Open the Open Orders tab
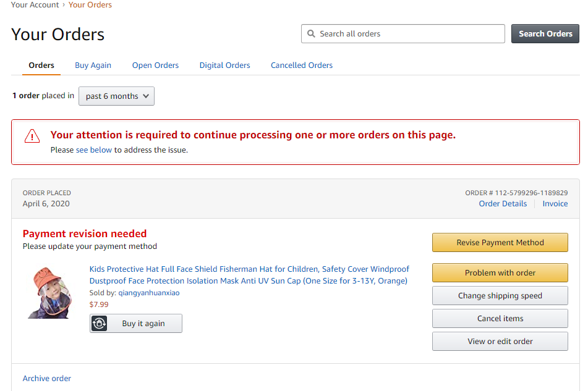 (x=155, y=65)
